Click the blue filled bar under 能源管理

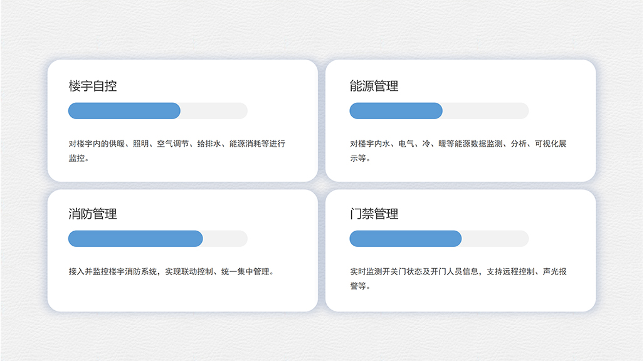395,111
